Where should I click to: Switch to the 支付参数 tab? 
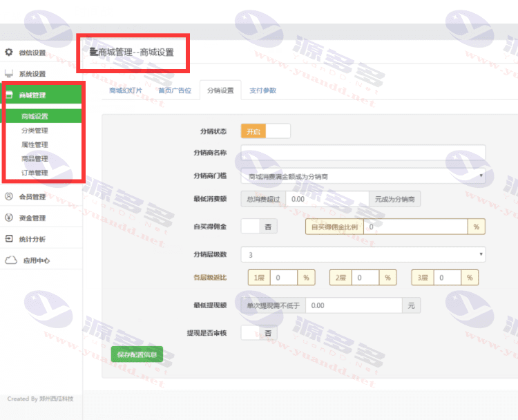click(262, 90)
